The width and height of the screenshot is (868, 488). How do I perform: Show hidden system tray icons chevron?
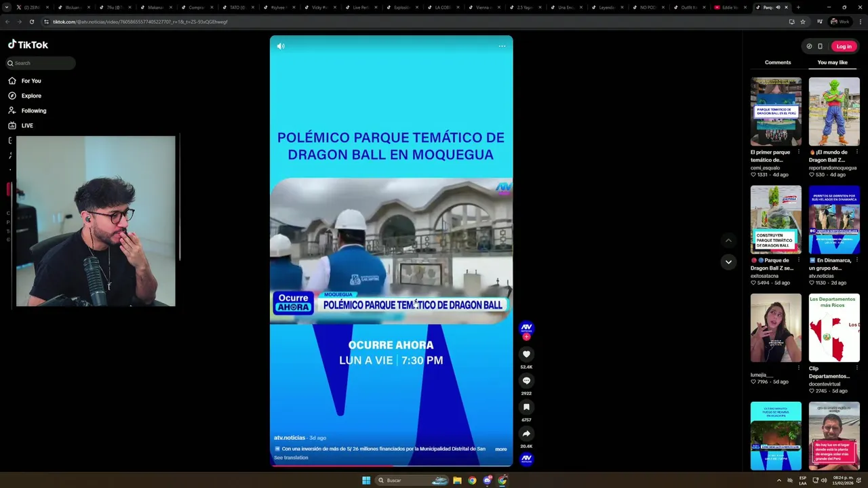778,481
